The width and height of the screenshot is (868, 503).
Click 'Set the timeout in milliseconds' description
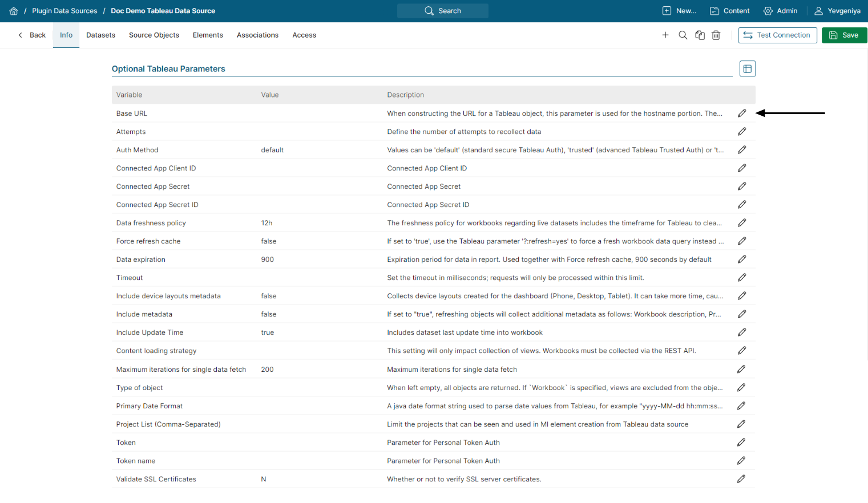[x=516, y=278]
